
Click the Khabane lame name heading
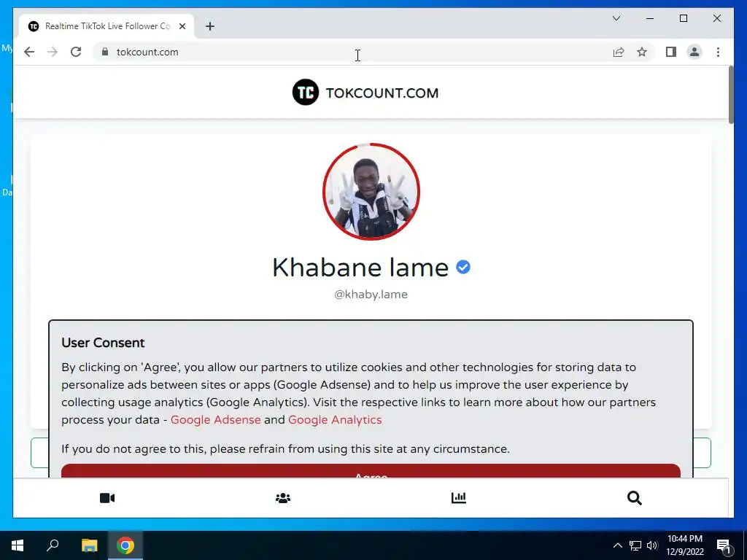360,267
